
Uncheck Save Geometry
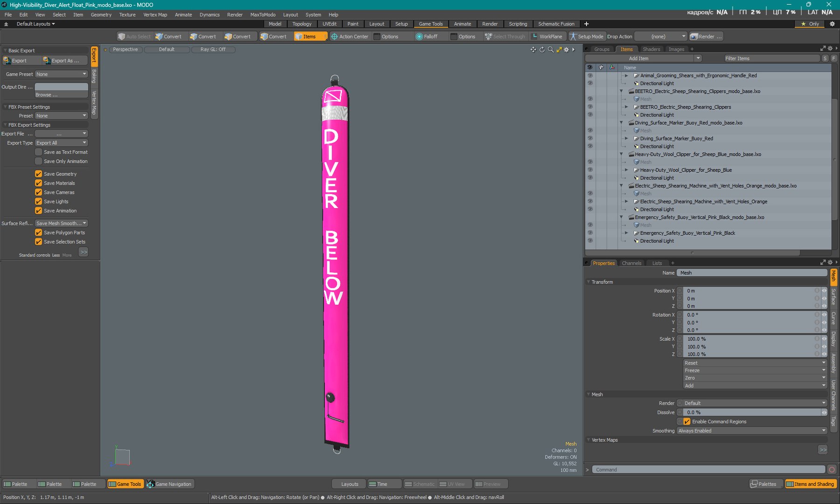coord(39,174)
